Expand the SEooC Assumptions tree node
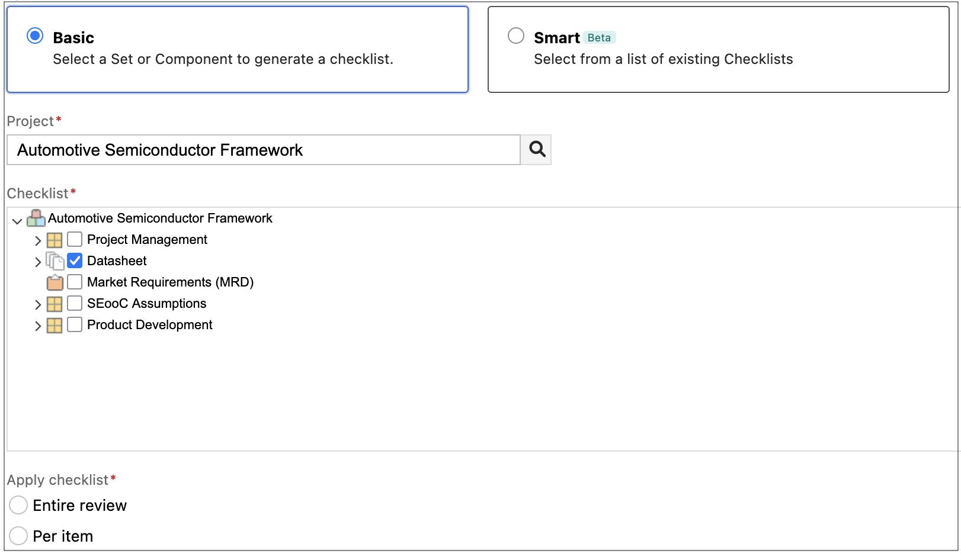 click(38, 304)
